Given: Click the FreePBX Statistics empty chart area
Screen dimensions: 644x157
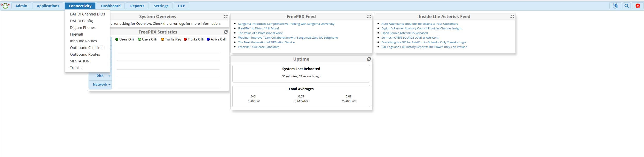Looking at the screenshot, I should (168, 65).
